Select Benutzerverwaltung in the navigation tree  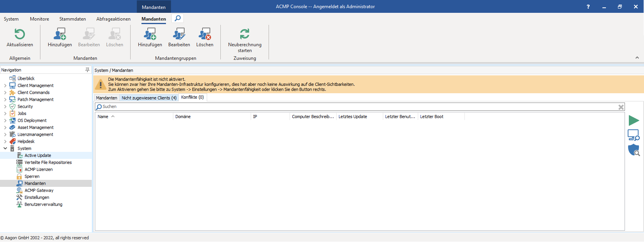43,204
